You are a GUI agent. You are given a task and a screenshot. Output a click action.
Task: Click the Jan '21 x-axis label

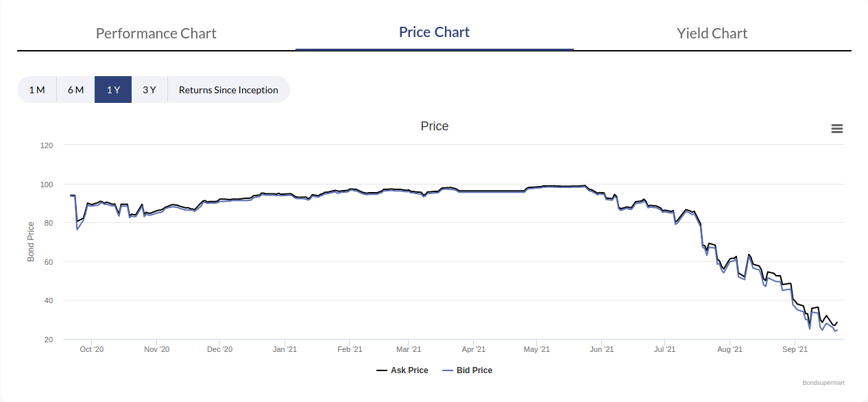pos(285,349)
